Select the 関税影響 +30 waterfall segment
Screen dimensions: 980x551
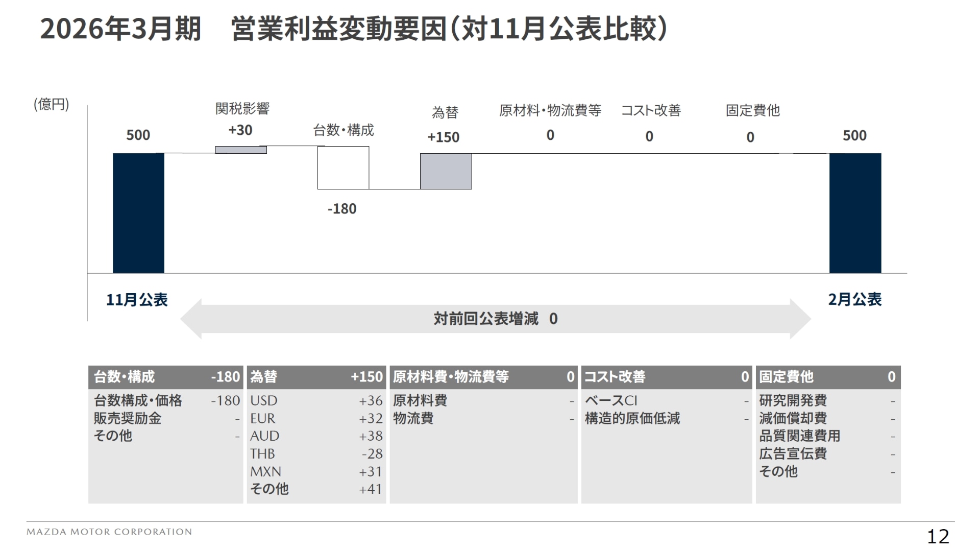[x=241, y=150]
